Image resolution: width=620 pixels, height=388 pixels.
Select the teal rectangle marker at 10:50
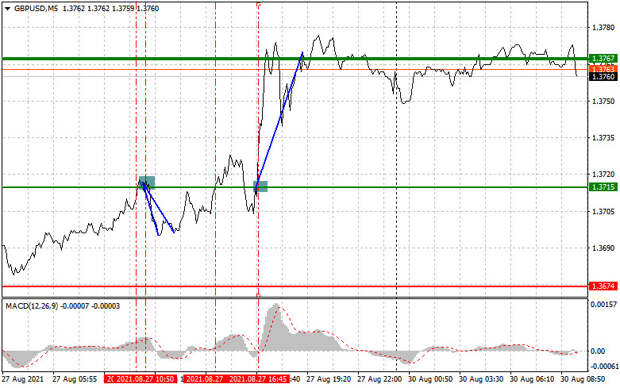click(147, 182)
